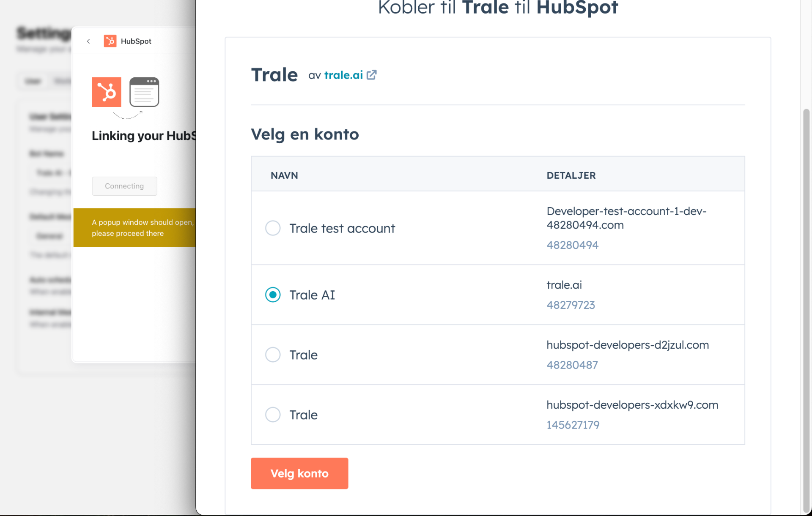
Task: Click the disabled Connecting button
Action: point(124,186)
